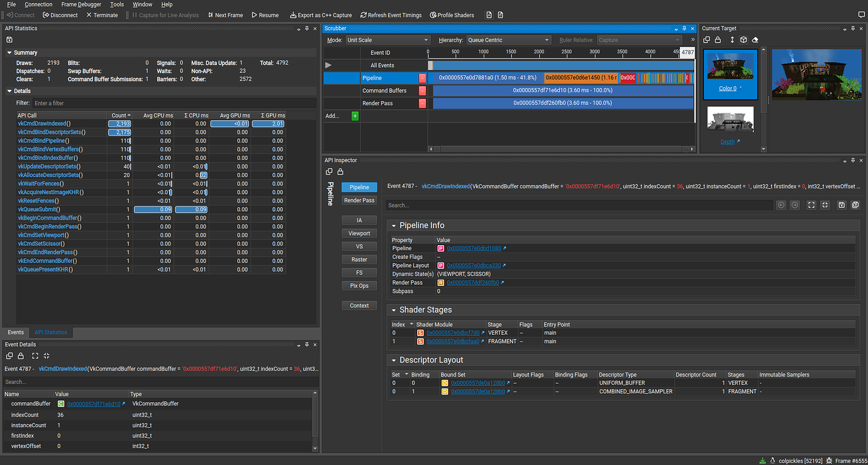
Task: Open the Scrubber Mode dropdown
Action: click(387, 40)
